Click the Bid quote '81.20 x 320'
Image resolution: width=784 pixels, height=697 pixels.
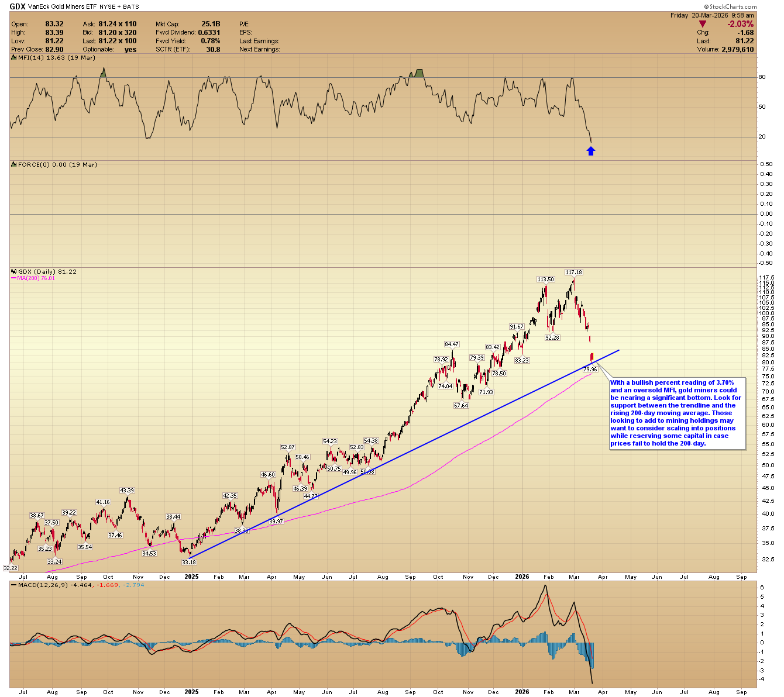click(118, 33)
